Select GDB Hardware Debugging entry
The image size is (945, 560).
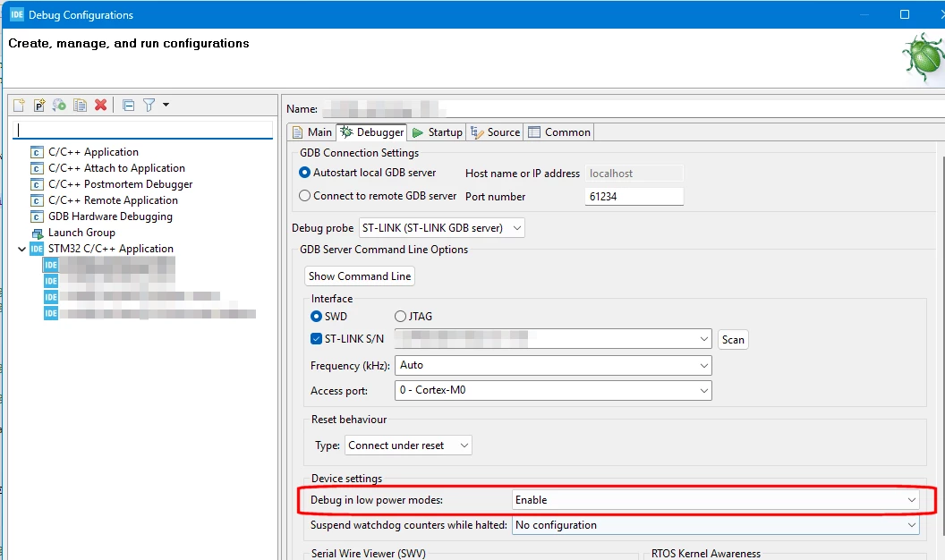(110, 216)
